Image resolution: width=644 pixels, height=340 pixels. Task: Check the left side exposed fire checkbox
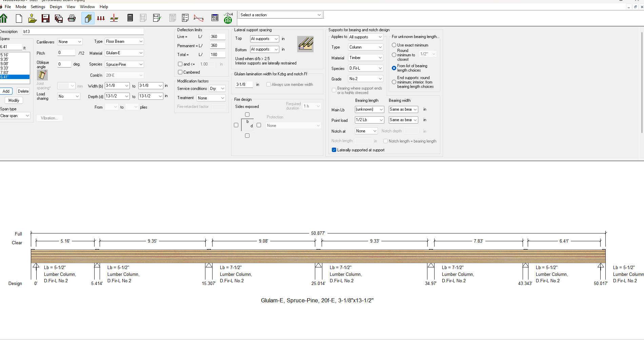[x=236, y=125]
